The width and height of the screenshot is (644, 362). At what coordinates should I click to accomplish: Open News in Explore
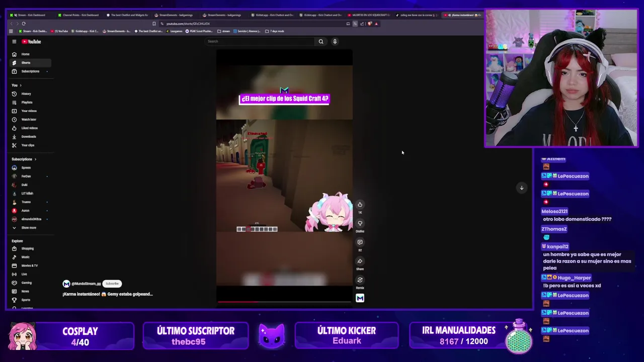pos(30,291)
